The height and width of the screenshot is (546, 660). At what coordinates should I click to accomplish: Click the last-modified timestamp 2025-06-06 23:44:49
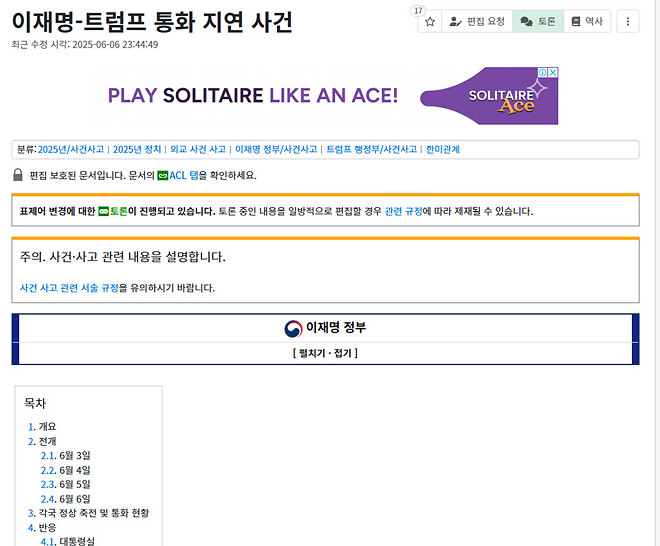pos(115,45)
